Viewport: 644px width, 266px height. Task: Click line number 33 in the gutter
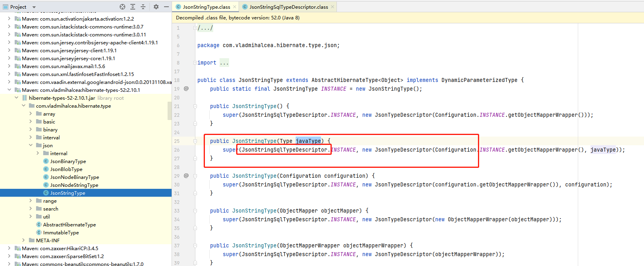point(177,211)
